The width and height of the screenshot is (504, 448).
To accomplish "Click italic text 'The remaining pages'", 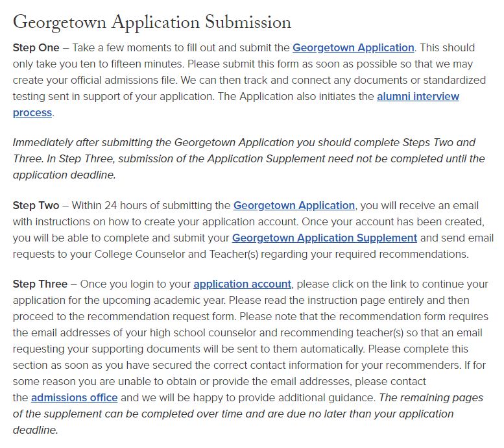I will tap(431, 397).
